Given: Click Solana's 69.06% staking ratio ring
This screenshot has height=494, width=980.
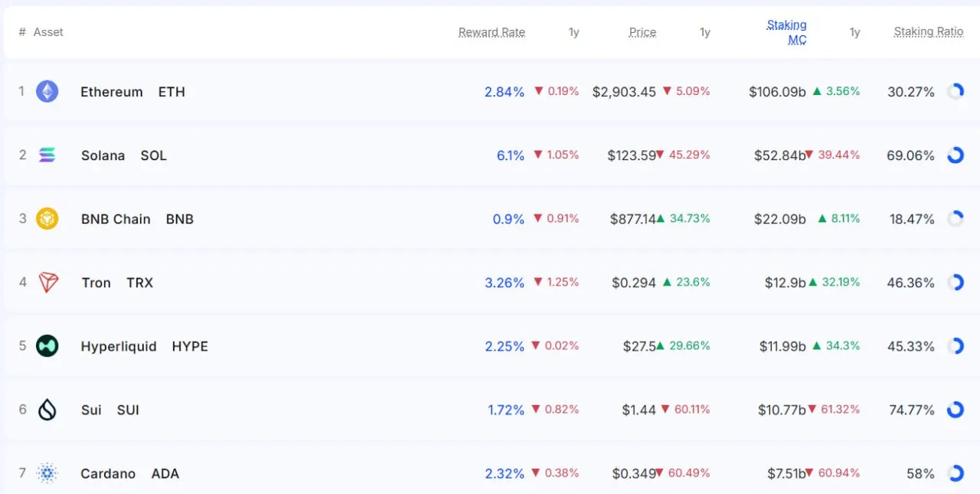Looking at the screenshot, I should (955, 155).
